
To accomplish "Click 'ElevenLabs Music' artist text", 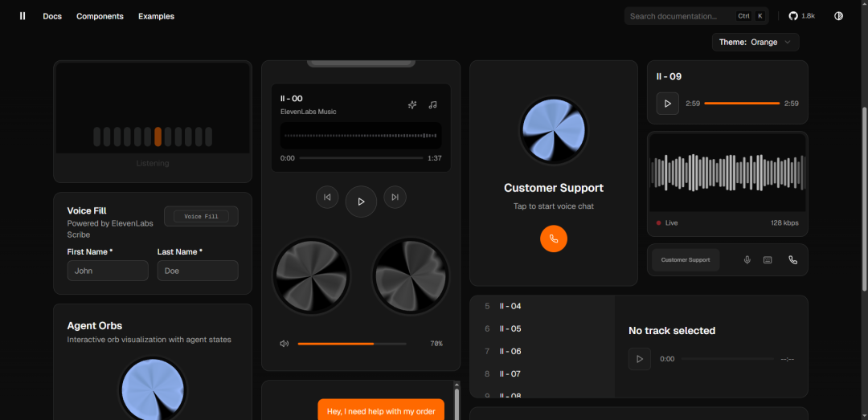I will pos(309,112).
